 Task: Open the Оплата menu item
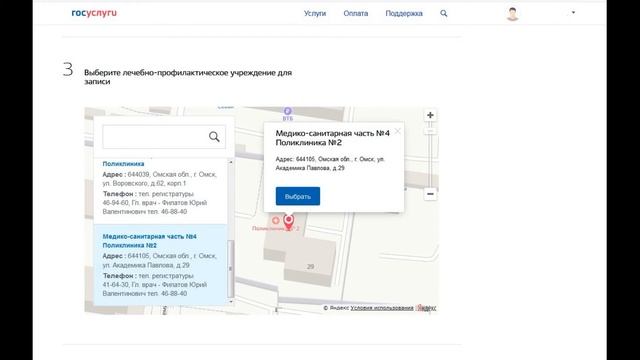[356, 13]
